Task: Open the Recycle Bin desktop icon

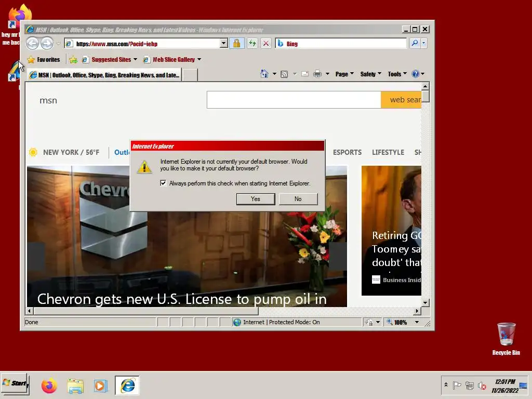Action: click(506, 339)
